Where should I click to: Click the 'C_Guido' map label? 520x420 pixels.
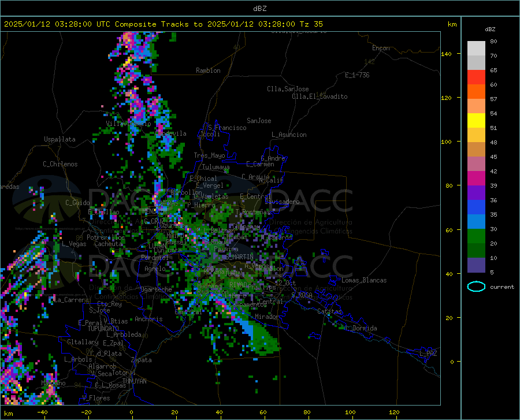[x=77, y=203]
